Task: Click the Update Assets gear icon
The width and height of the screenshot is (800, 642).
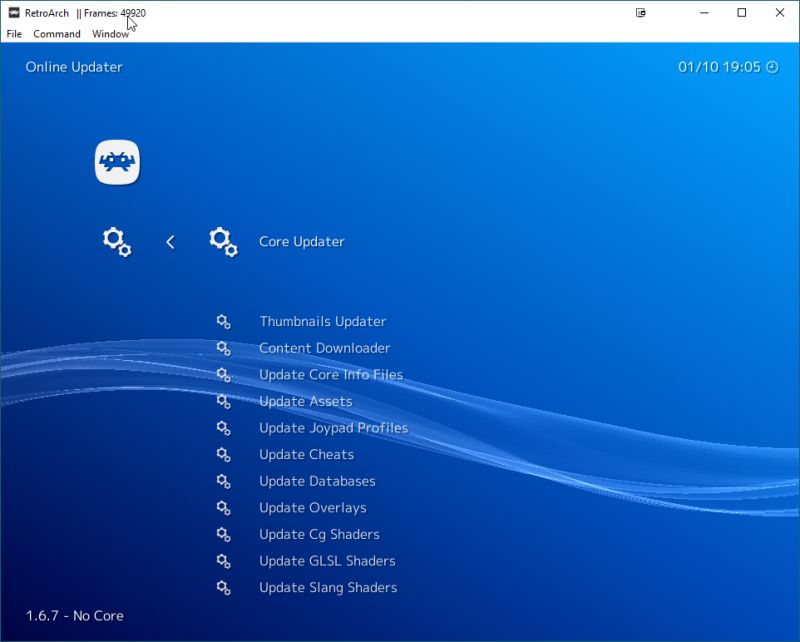Action: tap(224, 401)
